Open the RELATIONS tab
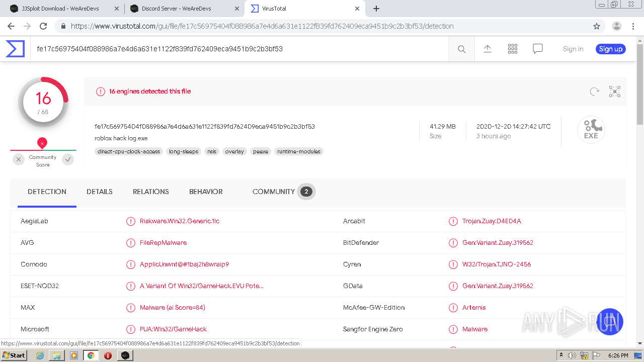This screenshot has width=644, height=362. pyautogui.click(x=151, y=192)
